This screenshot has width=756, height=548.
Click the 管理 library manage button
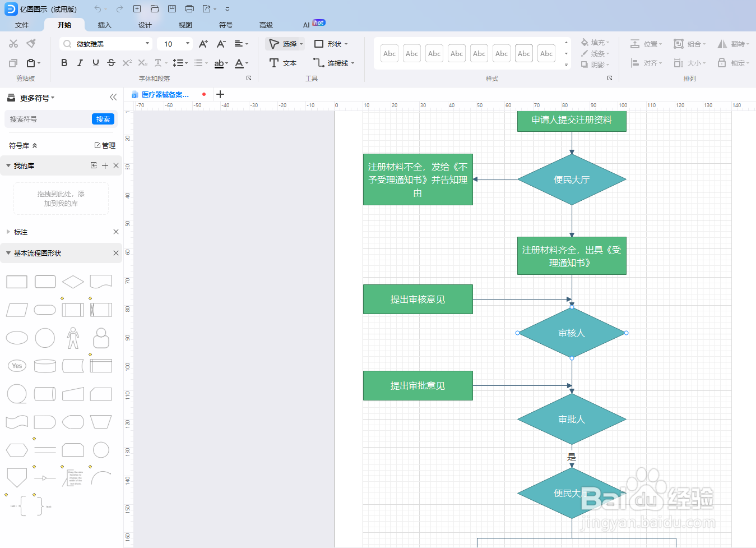[x=105, y=145]
